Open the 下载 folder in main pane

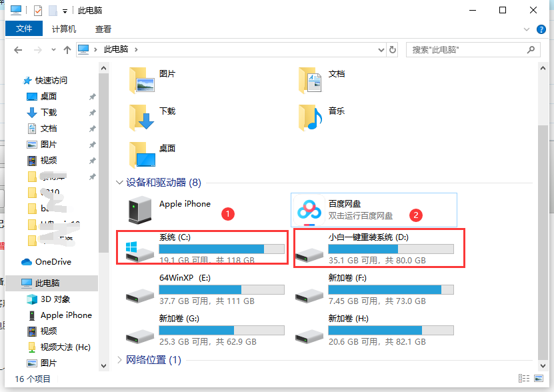(x=141, y=117)
